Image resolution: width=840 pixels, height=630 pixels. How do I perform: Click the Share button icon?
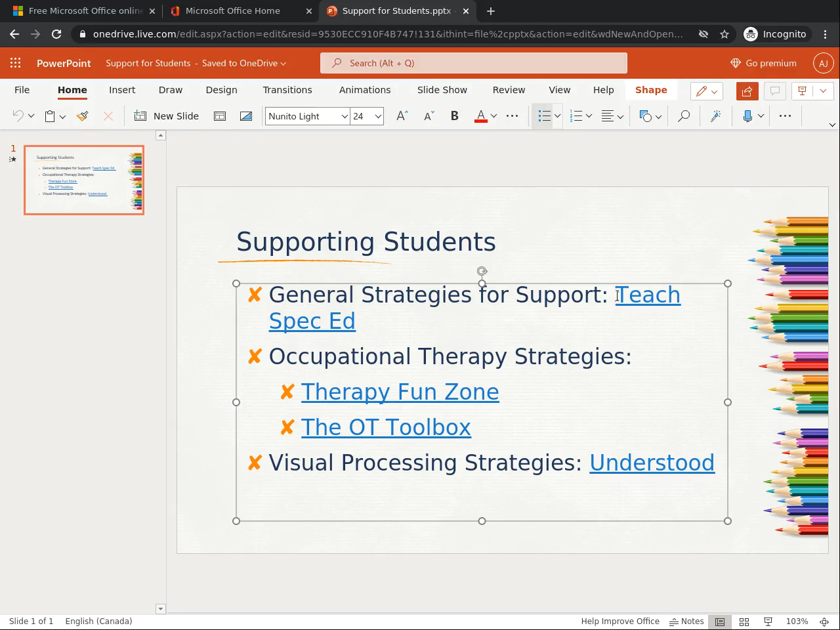coord(747,91)
